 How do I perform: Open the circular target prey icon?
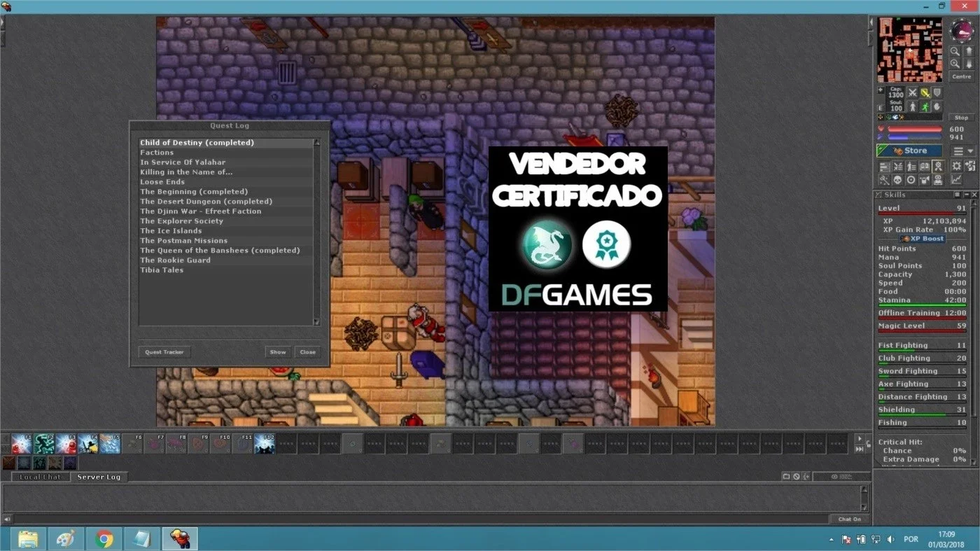(911, 180)
